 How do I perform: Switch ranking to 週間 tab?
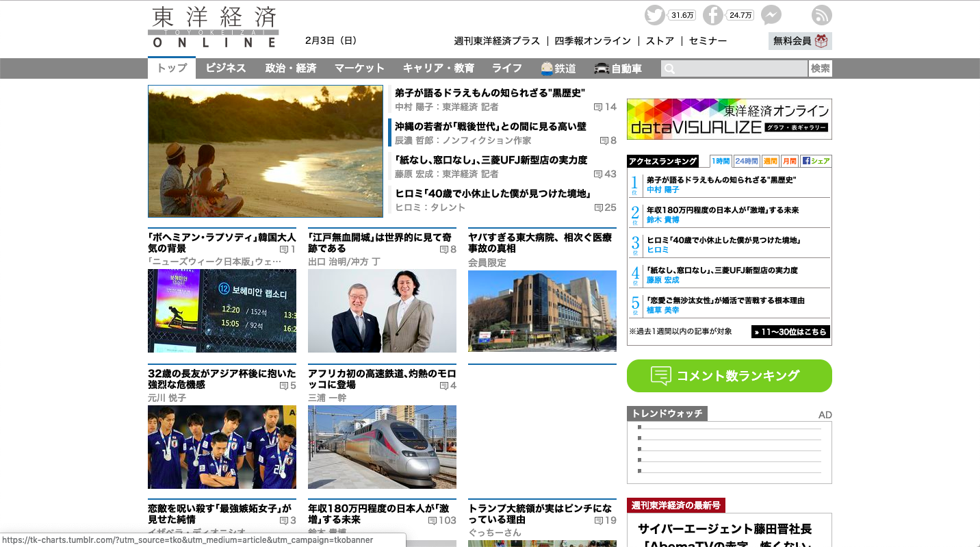click(x=770, y=161)
